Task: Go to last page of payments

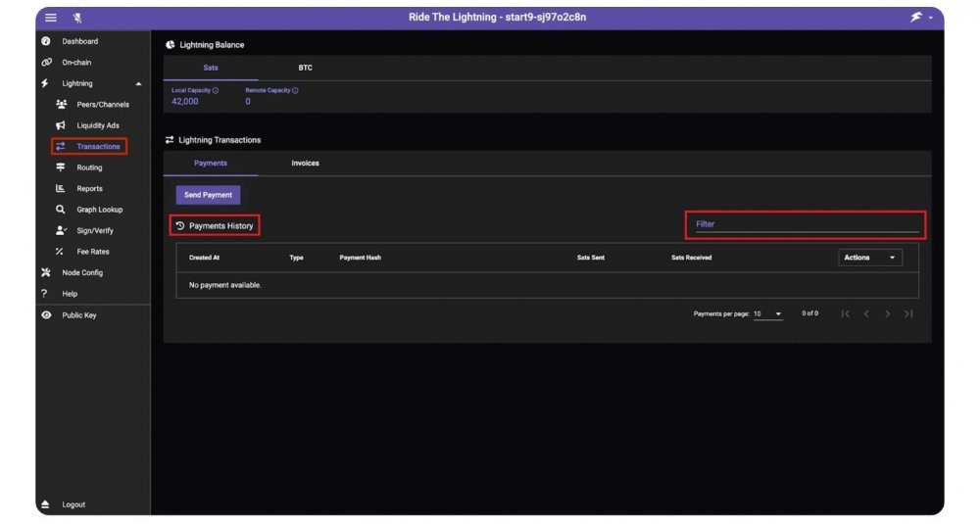Action: click(x=908, y=314)
